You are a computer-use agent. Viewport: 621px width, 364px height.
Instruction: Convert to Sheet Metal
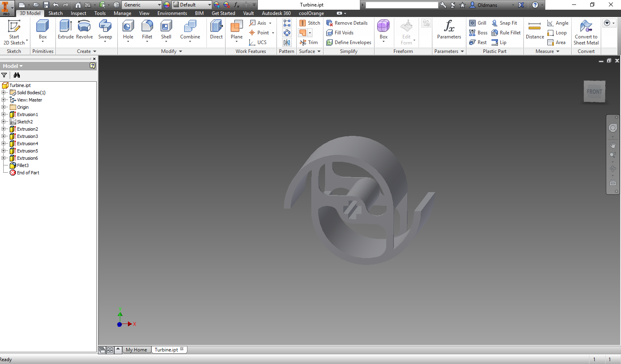click(586, 32)
